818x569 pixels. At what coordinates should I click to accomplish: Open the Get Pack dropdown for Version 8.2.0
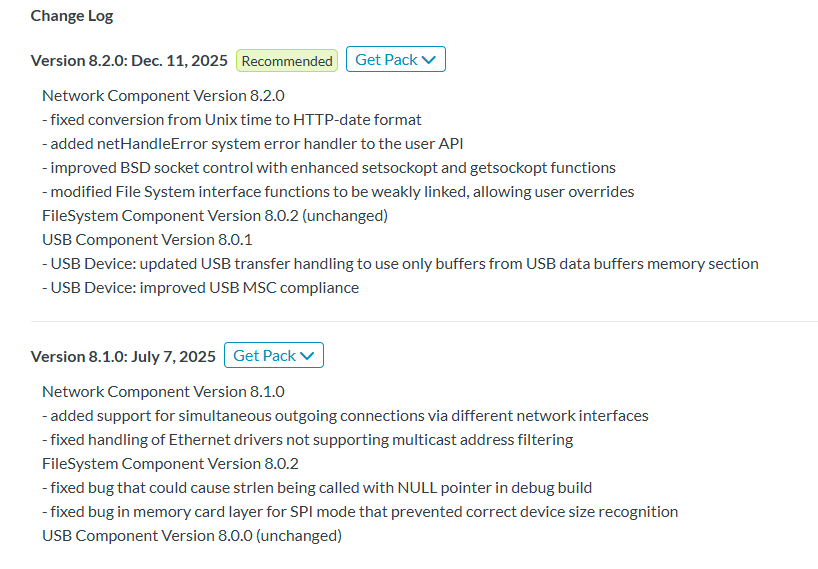point(395,60)
